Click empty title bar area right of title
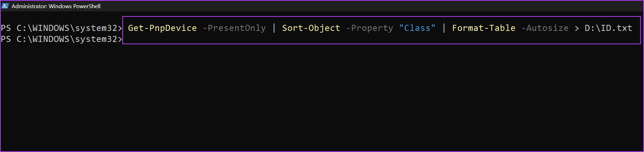This screenshot has width=644, height=152. pos(372,6)
